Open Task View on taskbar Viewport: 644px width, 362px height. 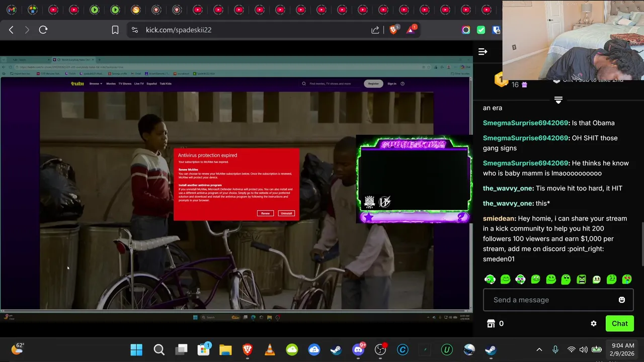tap(182, 349)
